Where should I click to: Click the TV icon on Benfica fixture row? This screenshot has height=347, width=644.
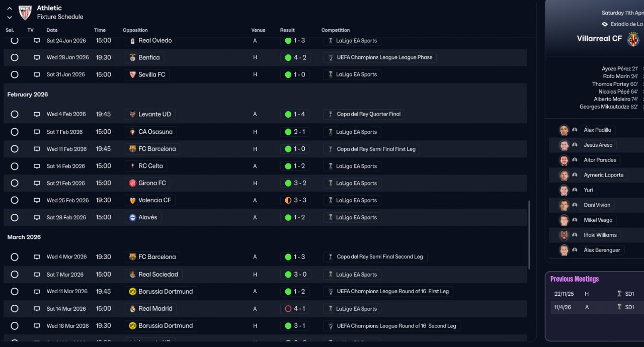pos(37,58)
